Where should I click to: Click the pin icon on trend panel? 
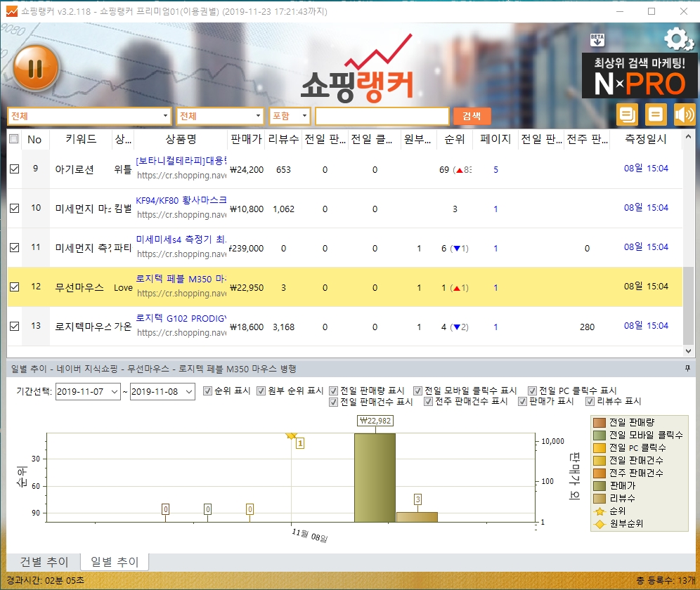687,368
